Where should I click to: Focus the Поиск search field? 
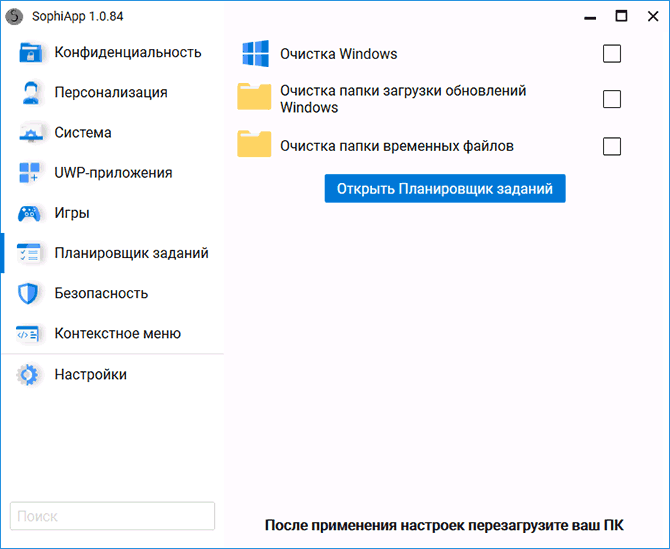(112, 516)
